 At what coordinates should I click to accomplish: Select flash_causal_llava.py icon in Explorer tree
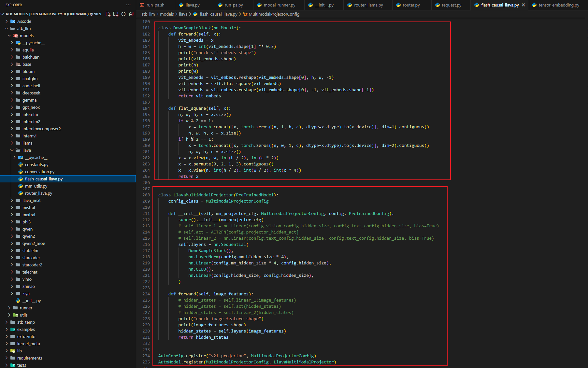[x=21, y=179]
